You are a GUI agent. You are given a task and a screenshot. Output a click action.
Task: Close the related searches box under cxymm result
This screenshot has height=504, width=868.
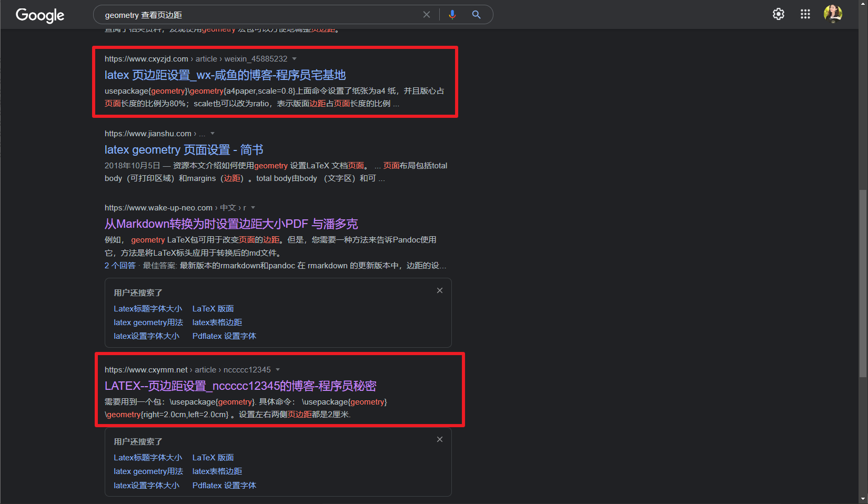440,439
